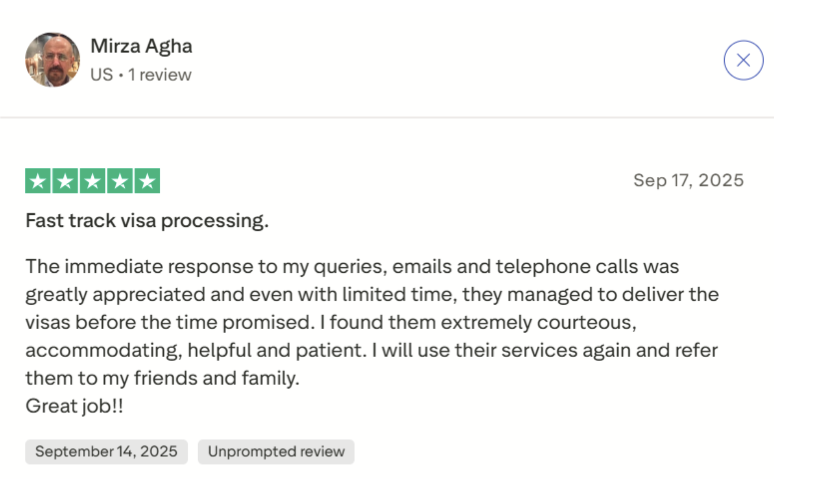The height and width of the screenshot is (504, 835).
Task: Click the "Unprompted review" label tag
Action: (276, 452)
